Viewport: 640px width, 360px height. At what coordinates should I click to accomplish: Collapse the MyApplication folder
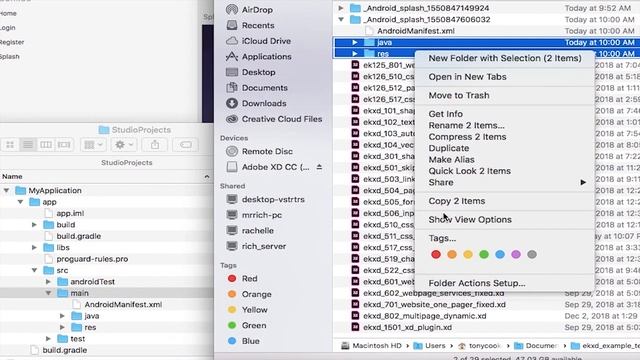(x=7, y=190)
